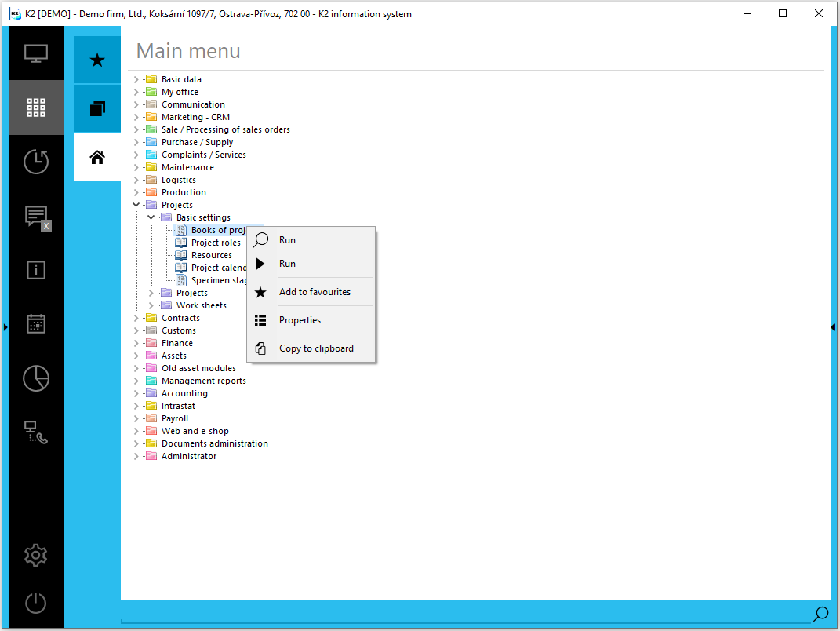The width and height of the screenshot is (840, 631).
Task: Click the search magnifier at bottom right
Action: click(820, 614)
